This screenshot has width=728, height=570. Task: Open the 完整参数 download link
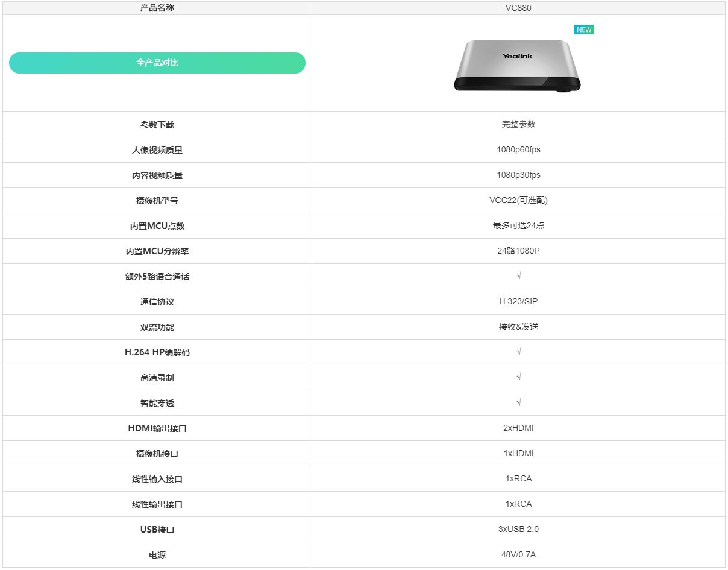click(519, 124)
